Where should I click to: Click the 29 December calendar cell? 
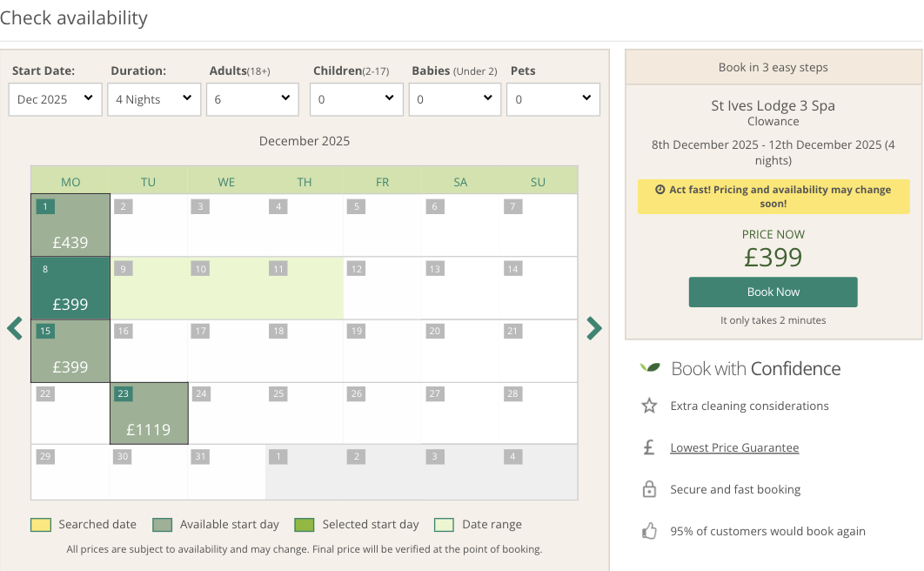tap(70, 472)
